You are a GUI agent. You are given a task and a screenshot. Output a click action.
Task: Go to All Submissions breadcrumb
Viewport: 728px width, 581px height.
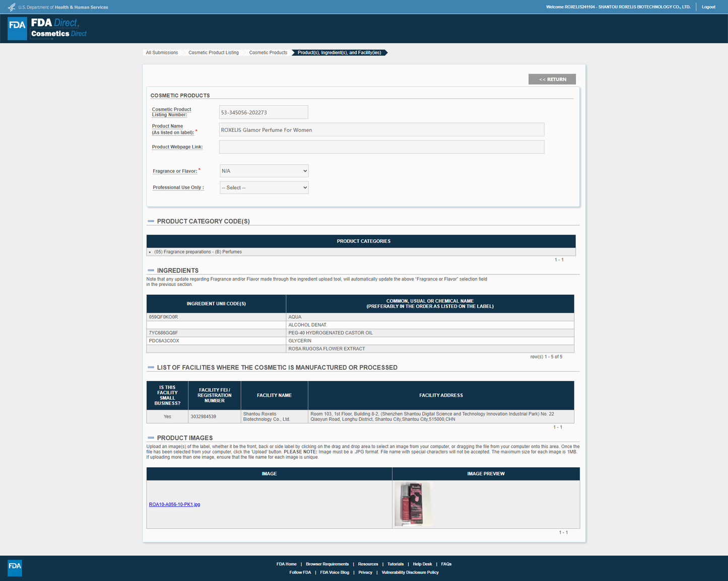click(x=162, y=52)
